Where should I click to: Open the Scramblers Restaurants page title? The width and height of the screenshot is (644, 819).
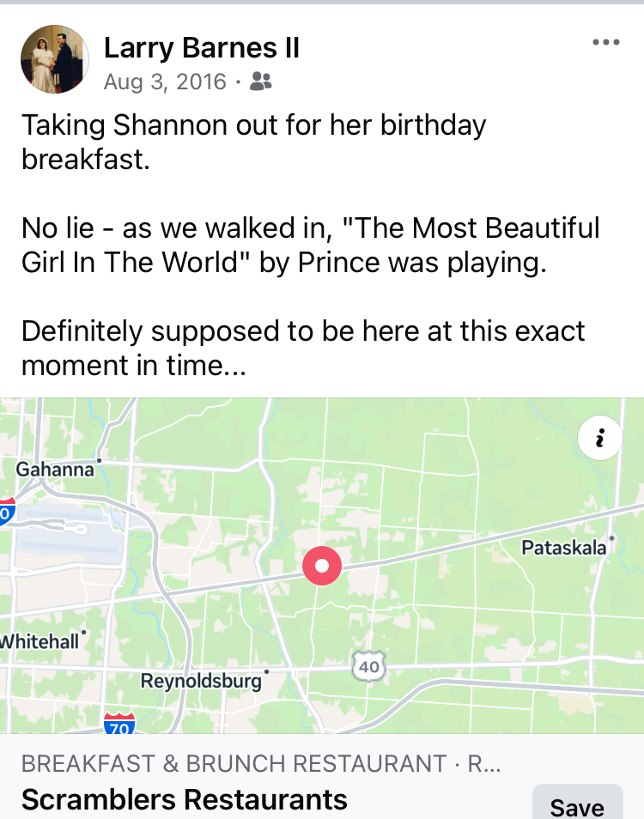tap(185, 799)
